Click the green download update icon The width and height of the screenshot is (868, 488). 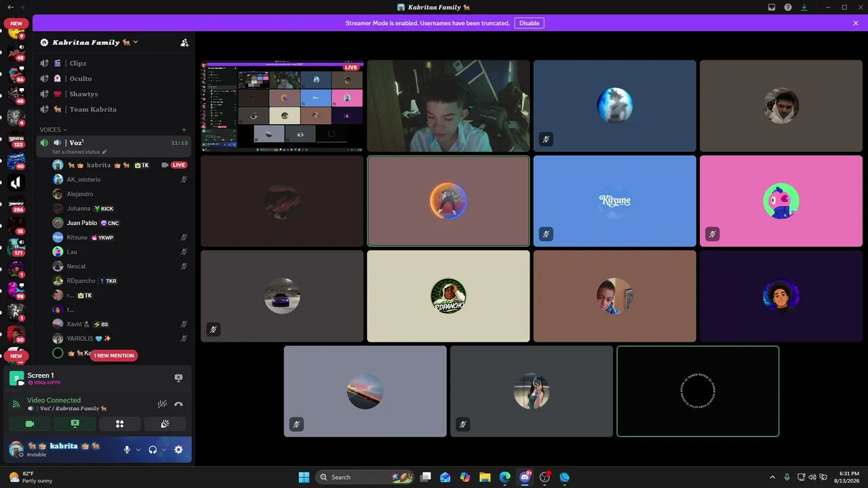pyautogui.click(x=804, y=7)
